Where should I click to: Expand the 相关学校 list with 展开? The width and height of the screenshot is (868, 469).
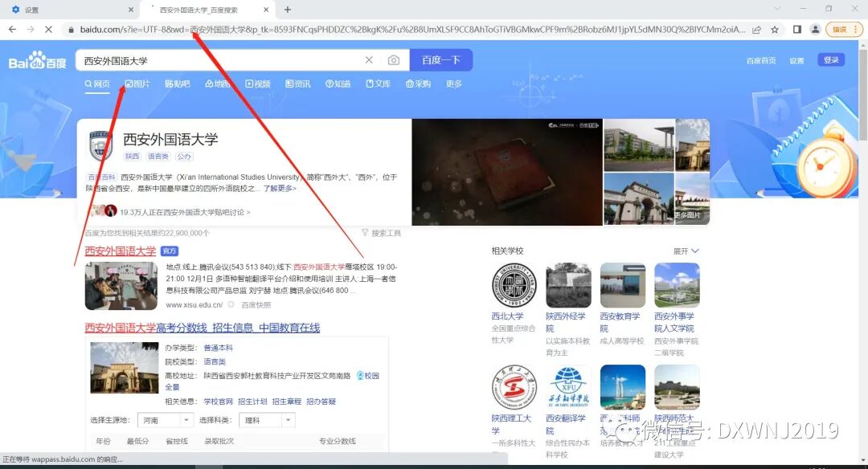tap(686, 251)
